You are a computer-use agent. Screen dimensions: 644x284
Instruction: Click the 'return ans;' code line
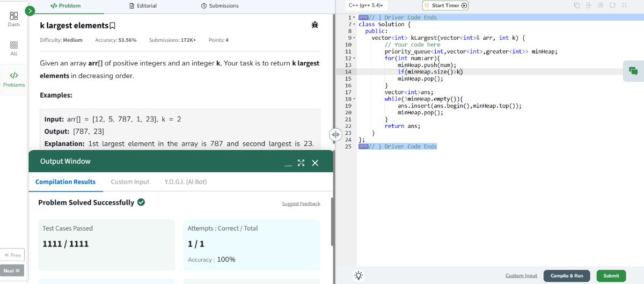coord(402,126)
